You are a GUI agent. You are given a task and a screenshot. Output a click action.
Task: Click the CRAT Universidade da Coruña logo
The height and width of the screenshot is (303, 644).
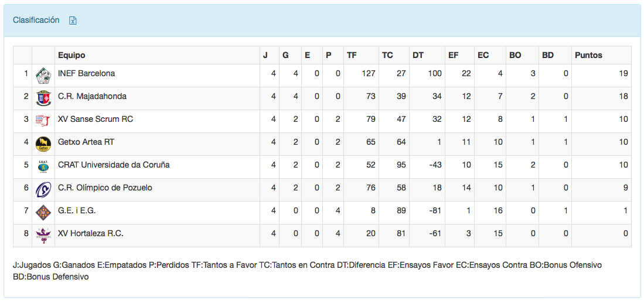[x=43, y=166]
